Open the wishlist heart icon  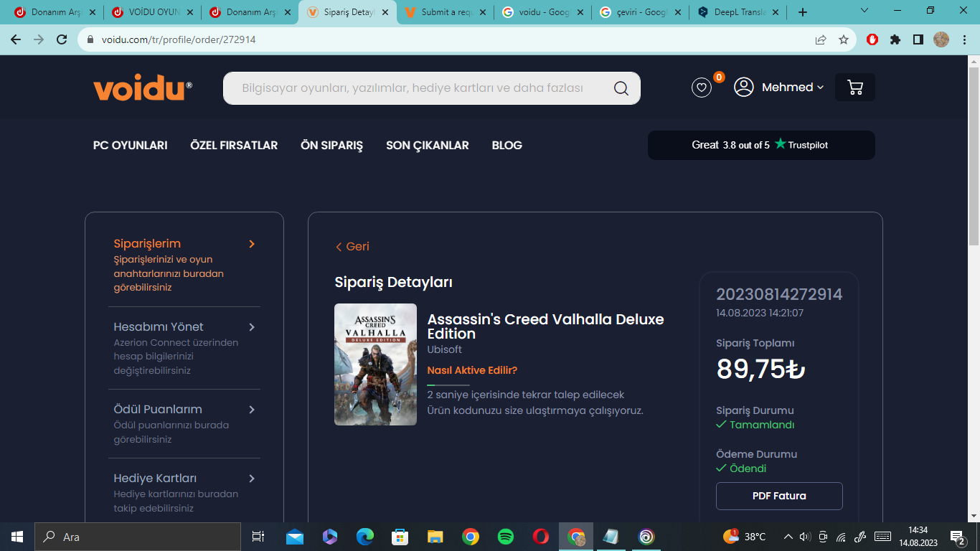[702, 88]
